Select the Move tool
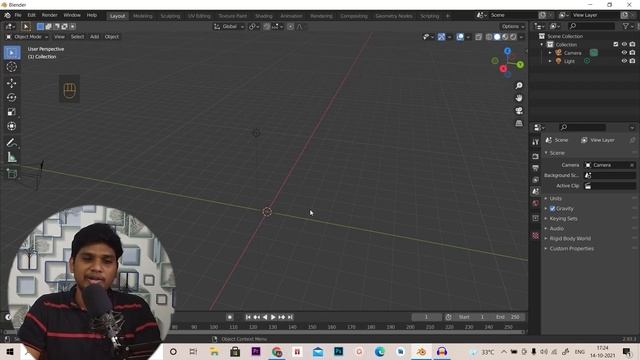The width and height of the screenshot is (640, 360). coord(12,83)
